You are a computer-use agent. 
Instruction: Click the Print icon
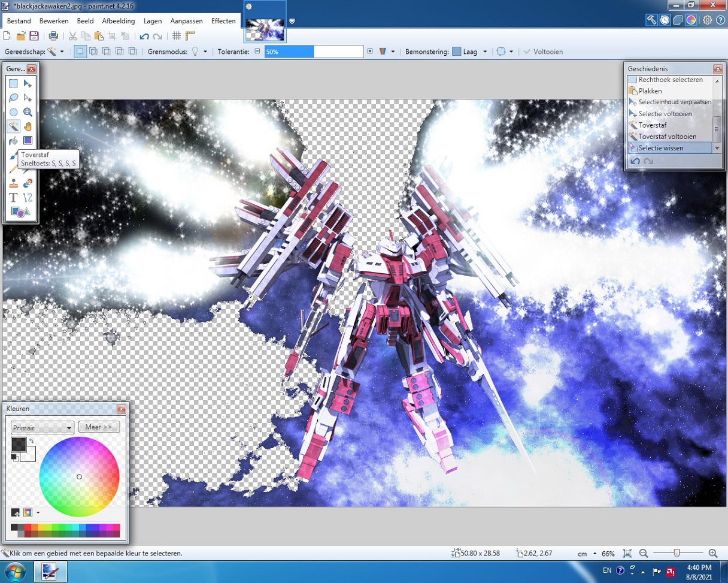point(53,36)
